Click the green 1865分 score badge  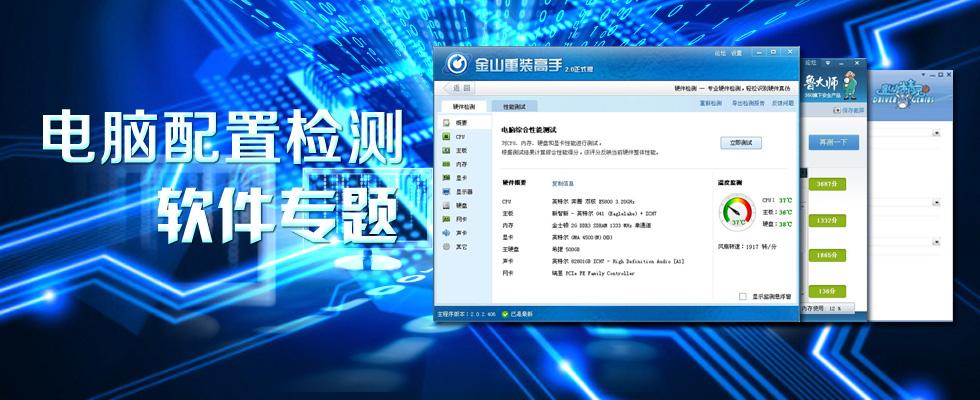click(827, 255)
